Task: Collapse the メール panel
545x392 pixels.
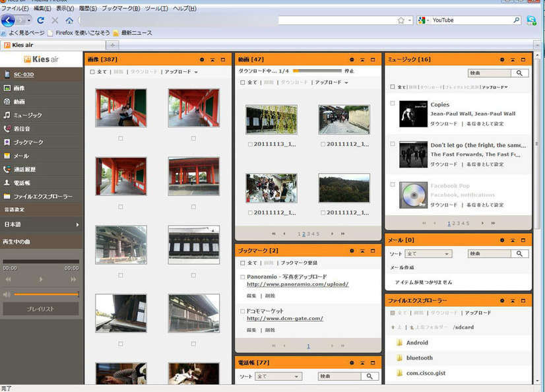Action: coord(512,240)
